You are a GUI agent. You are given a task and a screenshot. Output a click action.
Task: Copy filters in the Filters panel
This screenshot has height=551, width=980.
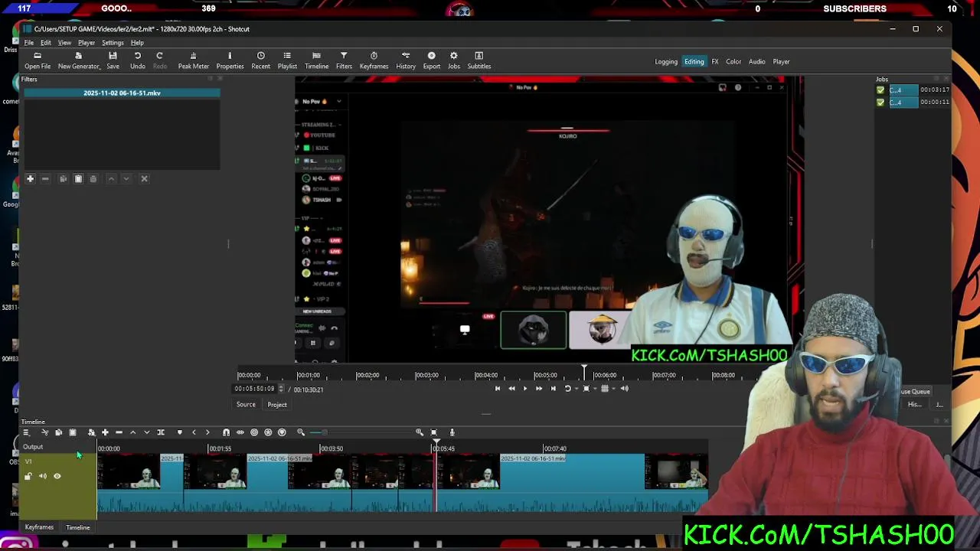[64, 178]
